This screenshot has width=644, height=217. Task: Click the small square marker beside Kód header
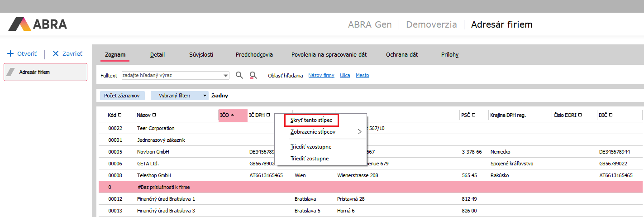click(x=120, y=115)
